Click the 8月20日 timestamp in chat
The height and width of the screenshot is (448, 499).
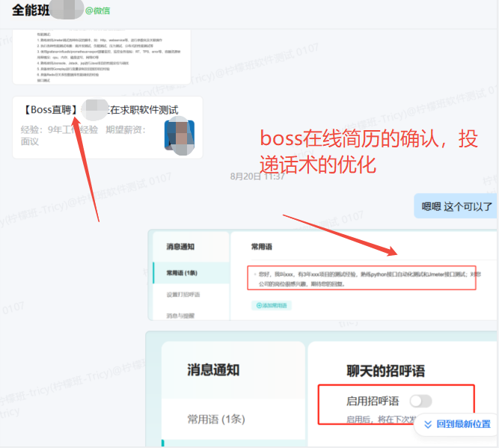pos(257,177)
